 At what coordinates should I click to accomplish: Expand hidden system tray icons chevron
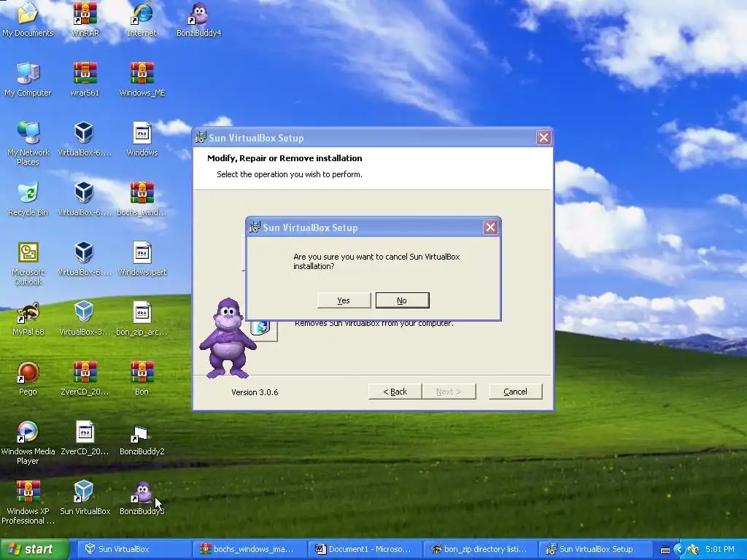click(x=679, y=550)
